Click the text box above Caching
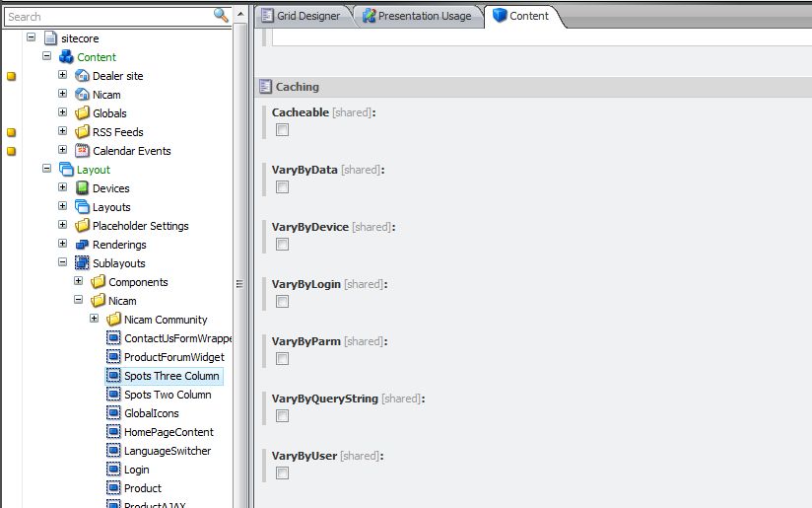 tap(542, 37)
